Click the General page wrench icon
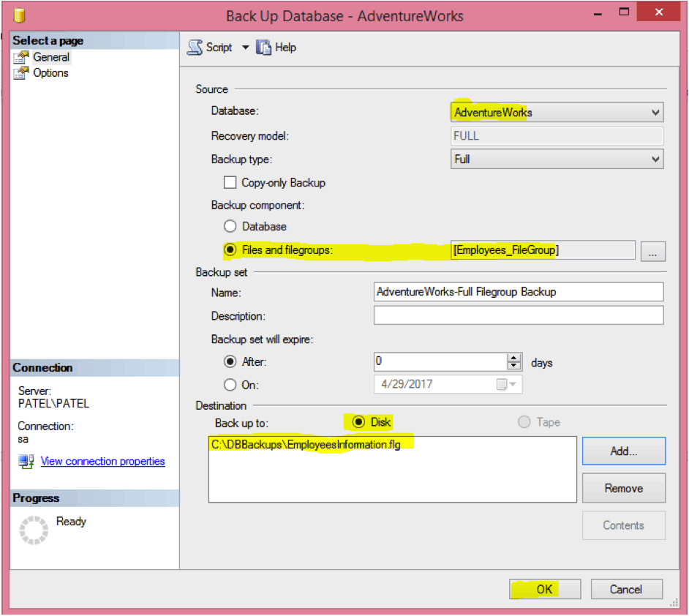 point(21,57)
